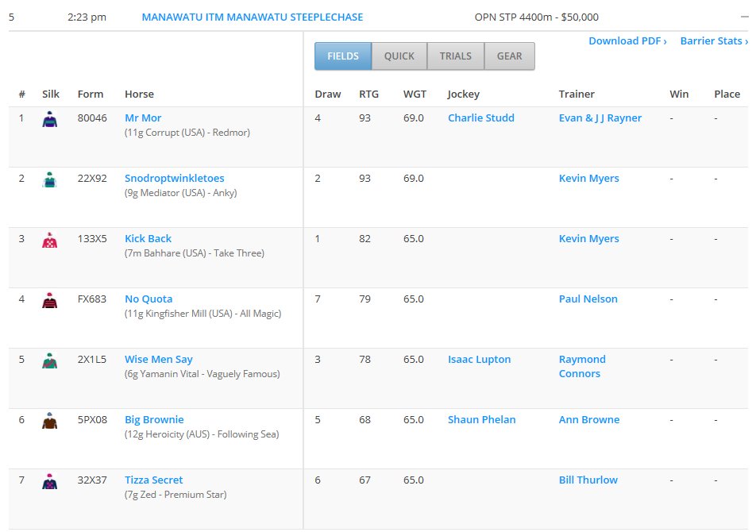Open horse Snodroptwinkletoes profile

[x=175, y=179]
